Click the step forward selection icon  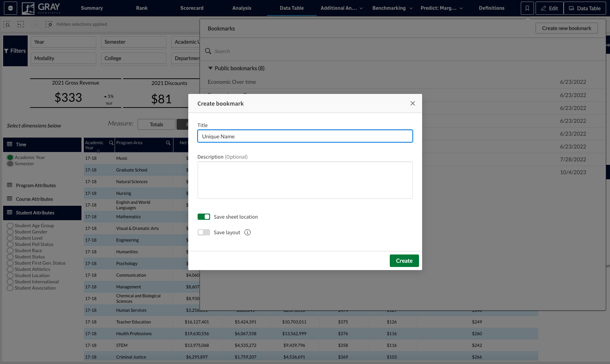pos(35,24)
